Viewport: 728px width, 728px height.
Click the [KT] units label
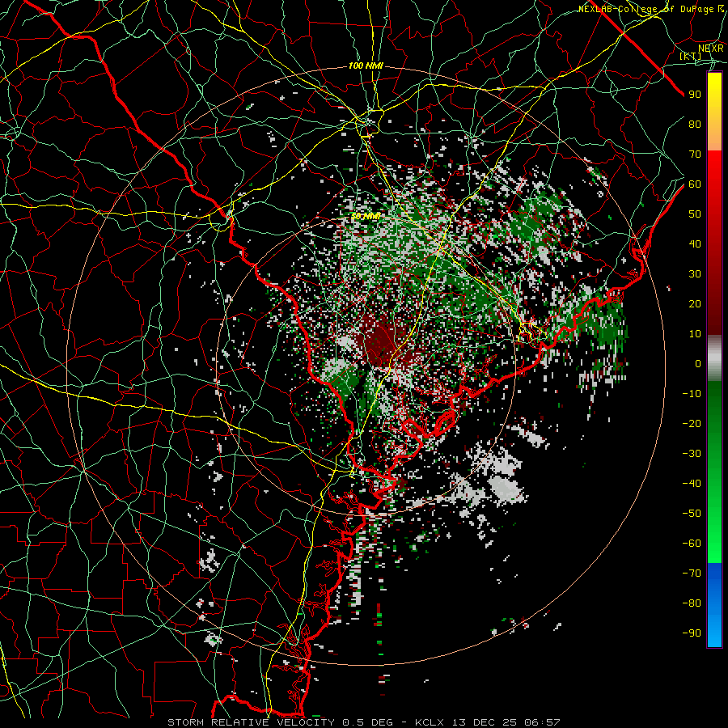(691, 56)
